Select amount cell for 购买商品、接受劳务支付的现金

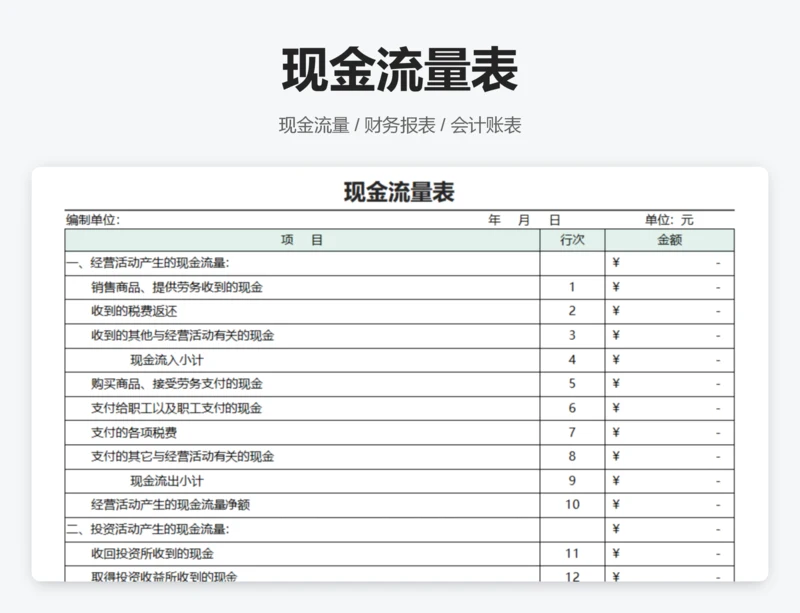670,384
